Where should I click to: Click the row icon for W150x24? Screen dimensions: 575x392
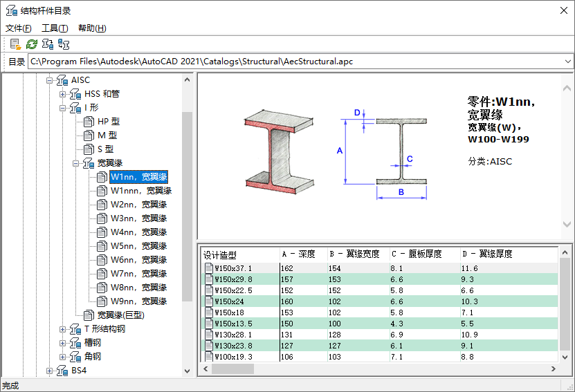point(209,301)
